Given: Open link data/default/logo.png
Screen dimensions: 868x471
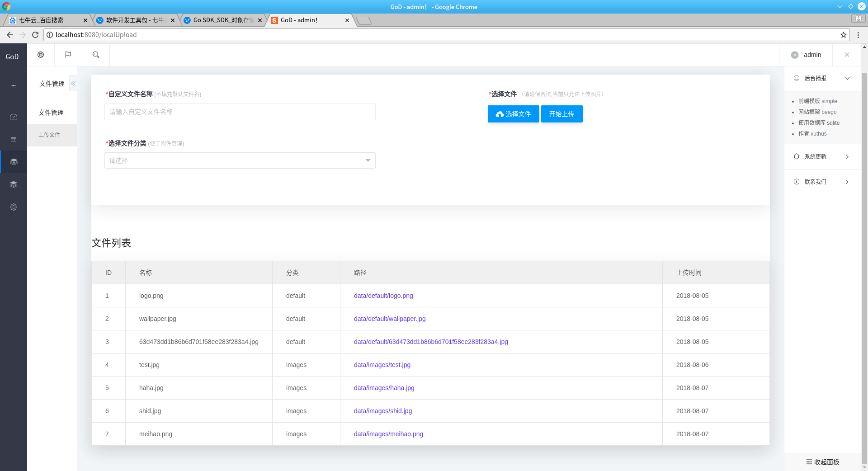Looking at the screenshot, I should click(383, 296).
